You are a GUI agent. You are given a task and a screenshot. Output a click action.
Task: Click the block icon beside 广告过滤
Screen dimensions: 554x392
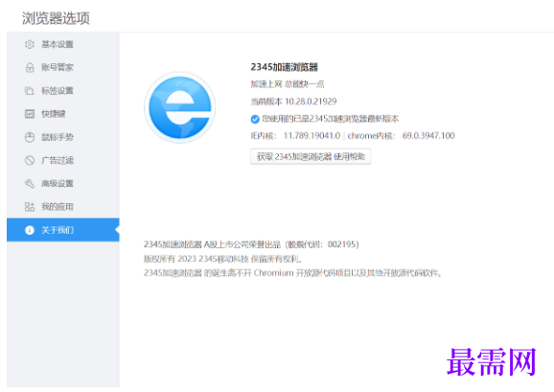pos(30,160)
